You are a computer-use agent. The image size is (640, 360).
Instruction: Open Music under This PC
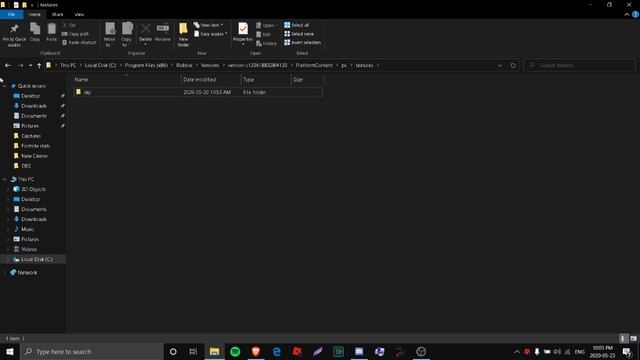click(x=27, y=229)
